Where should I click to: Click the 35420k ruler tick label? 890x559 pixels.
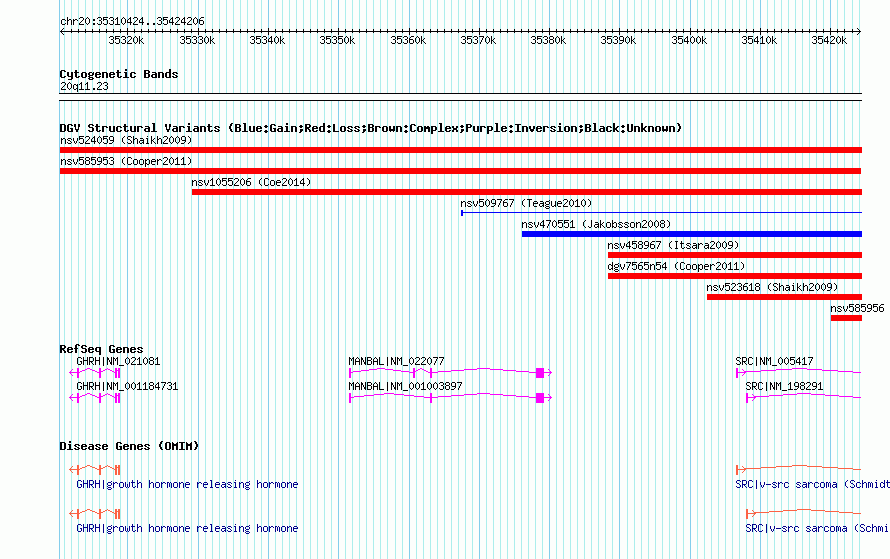[x=829, y=40]
